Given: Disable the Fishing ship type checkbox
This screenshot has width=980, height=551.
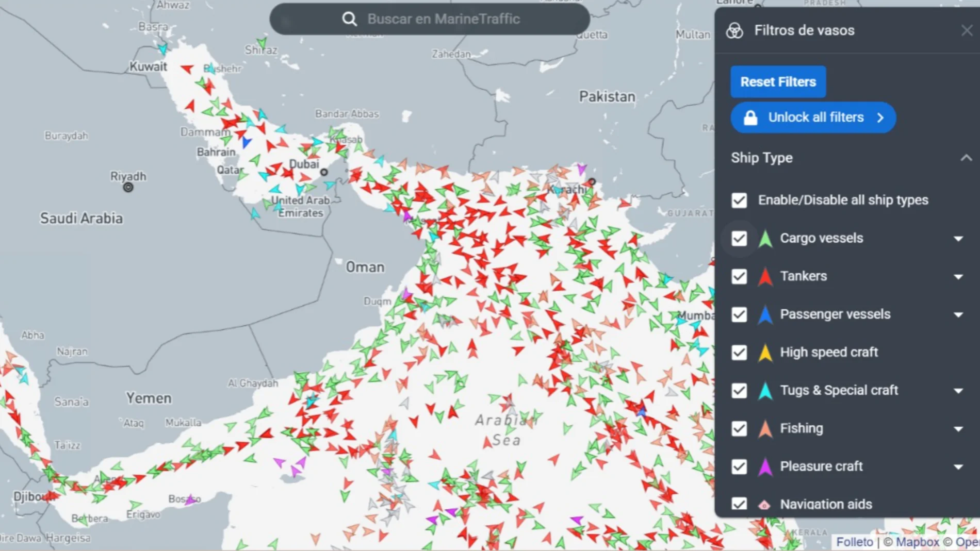Looking at the screenshot, I should click(x=739, y=428).
